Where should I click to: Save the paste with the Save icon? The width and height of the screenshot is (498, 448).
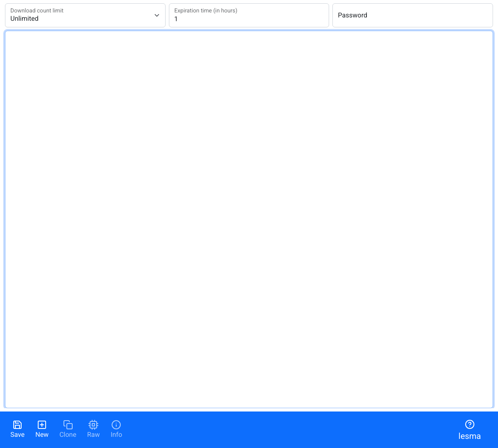coord(17,425)
